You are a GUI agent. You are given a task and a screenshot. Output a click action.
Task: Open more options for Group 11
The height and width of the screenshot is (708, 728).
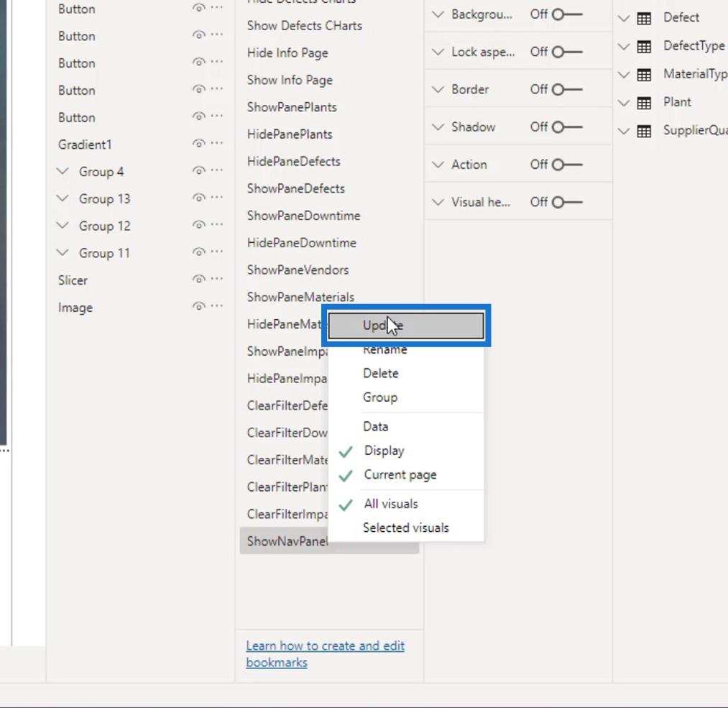217,252
